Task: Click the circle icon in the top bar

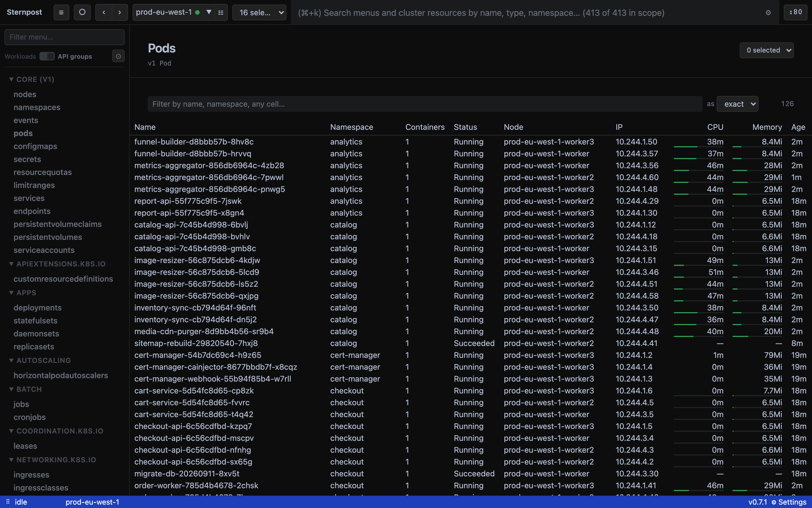Action: point(82,12)
